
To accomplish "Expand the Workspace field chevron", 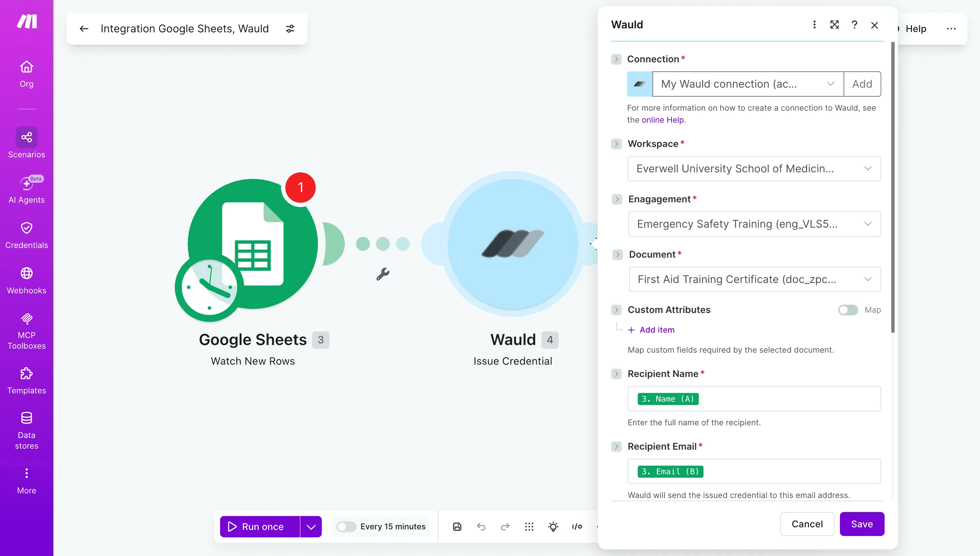I will tap(616, 144).
